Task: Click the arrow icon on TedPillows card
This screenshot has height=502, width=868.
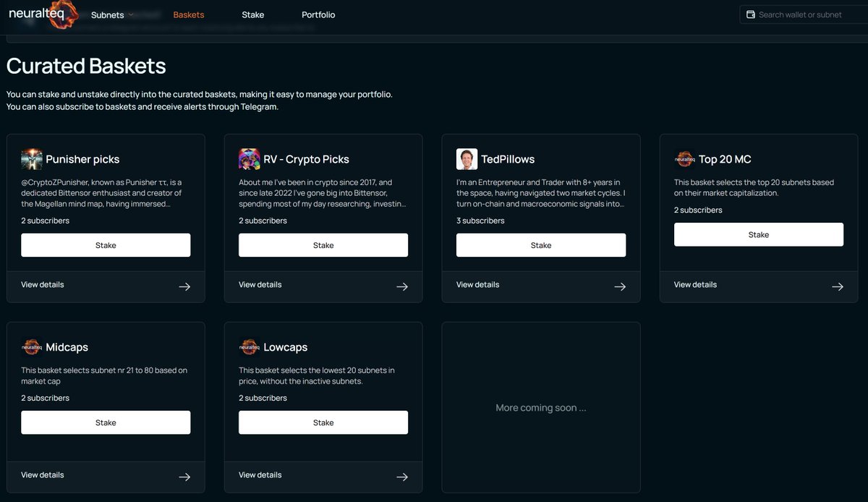Action: pos(620,286)
